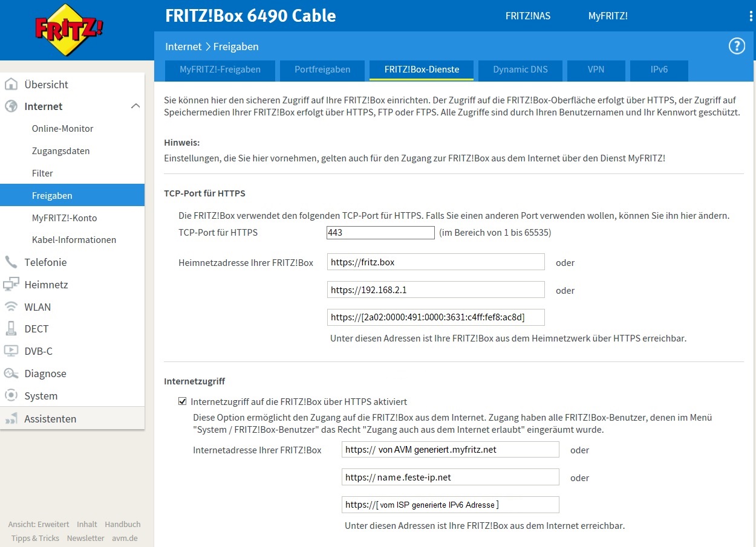Select the VPN tab
This screenshot has height=547, width=756.
tap(596, 70)
